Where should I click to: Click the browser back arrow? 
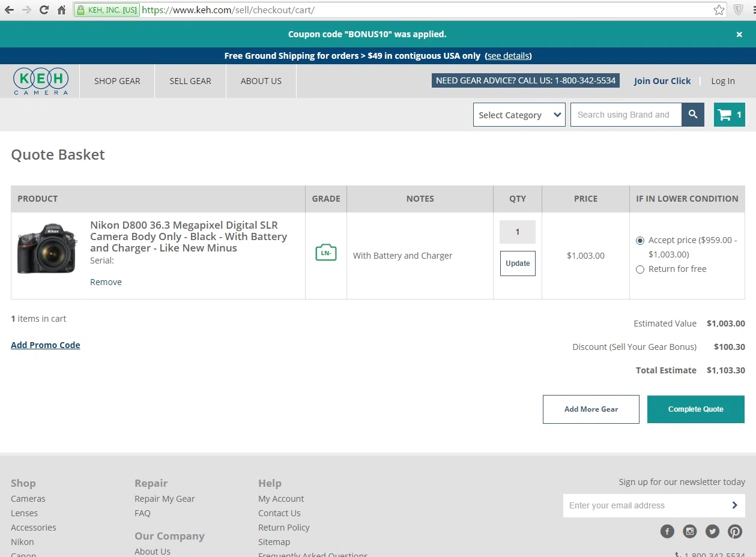[x=9, y=10]
